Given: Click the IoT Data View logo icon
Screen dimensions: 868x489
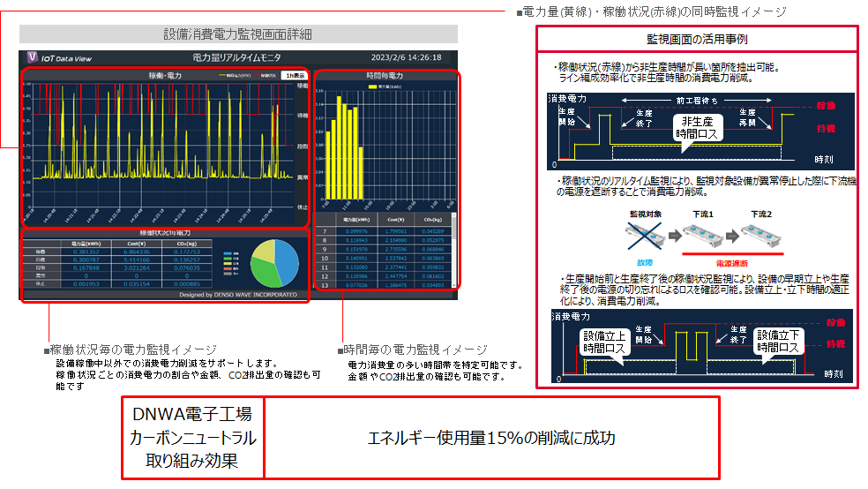Looking at the screenshot, I should pos(31,57).
